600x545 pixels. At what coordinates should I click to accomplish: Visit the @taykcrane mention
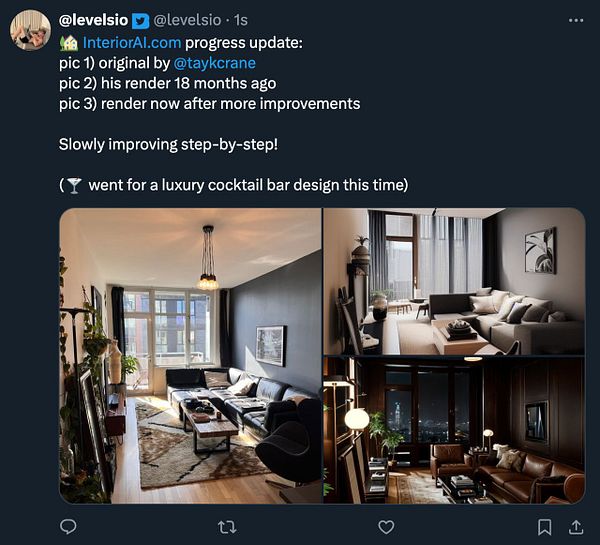coord(214,63)
